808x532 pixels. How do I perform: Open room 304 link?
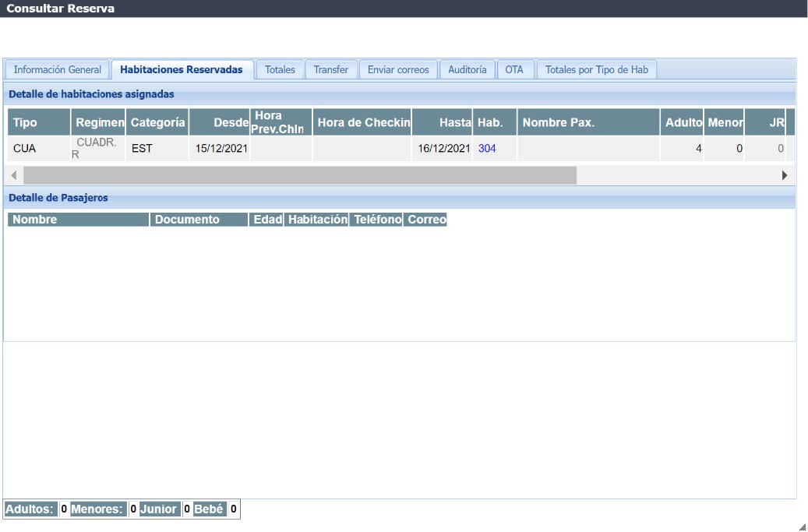click(487, 148)
